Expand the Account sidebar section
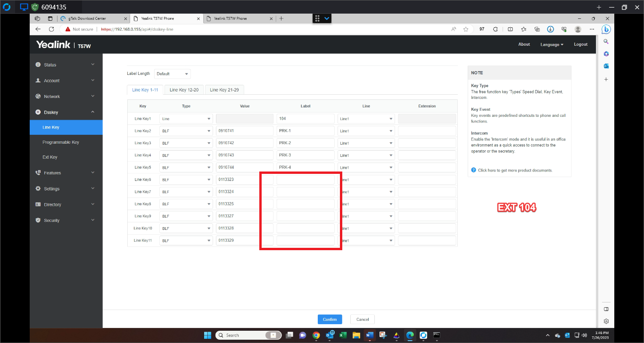644x343 pixels. point(66,81)
